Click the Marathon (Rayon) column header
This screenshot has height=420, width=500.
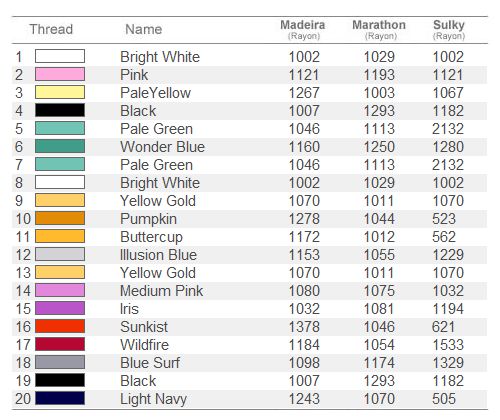(379, 29)
